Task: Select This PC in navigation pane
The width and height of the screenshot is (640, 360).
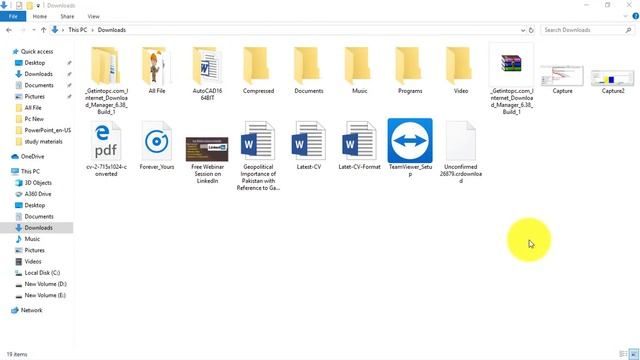Action: tap(30, 171)
